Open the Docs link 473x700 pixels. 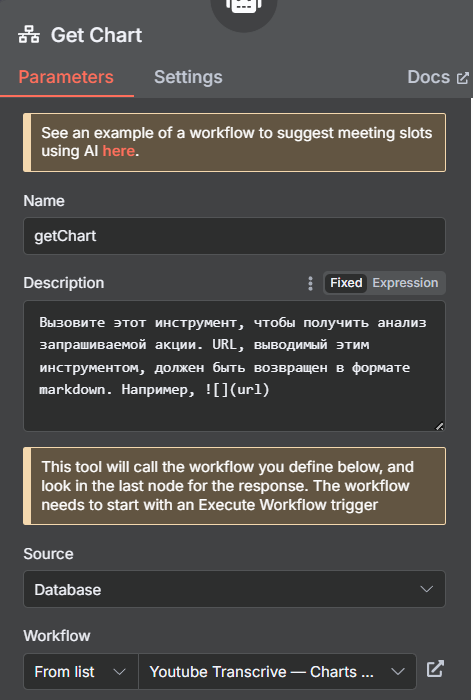click(428, 77)
